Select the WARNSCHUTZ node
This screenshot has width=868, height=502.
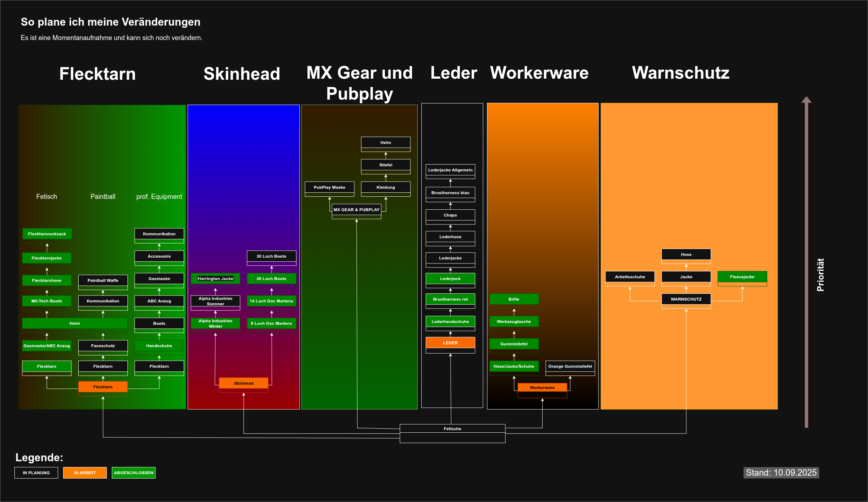tap(686, 299)
